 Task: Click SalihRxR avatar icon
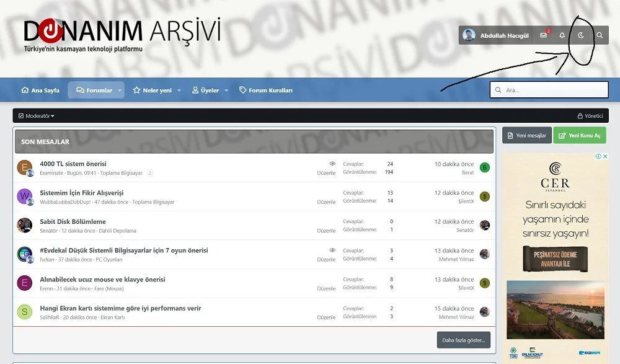[x=25, y=312]
